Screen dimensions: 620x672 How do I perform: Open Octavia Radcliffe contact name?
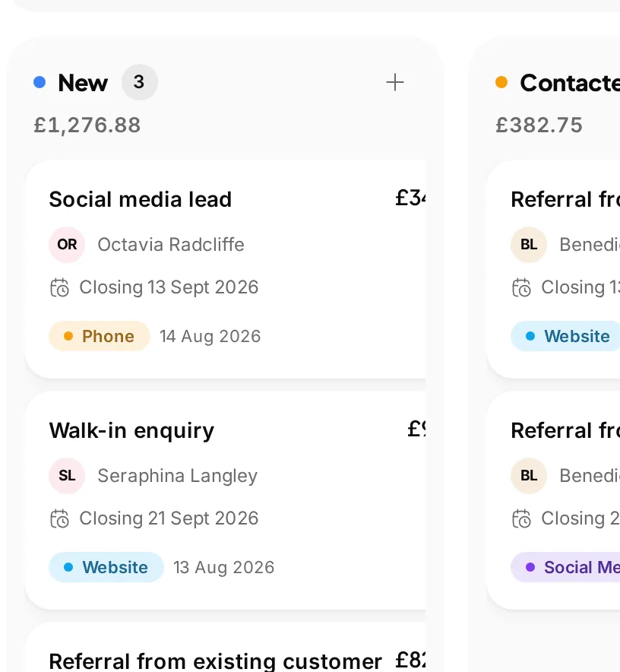(171, 245)
